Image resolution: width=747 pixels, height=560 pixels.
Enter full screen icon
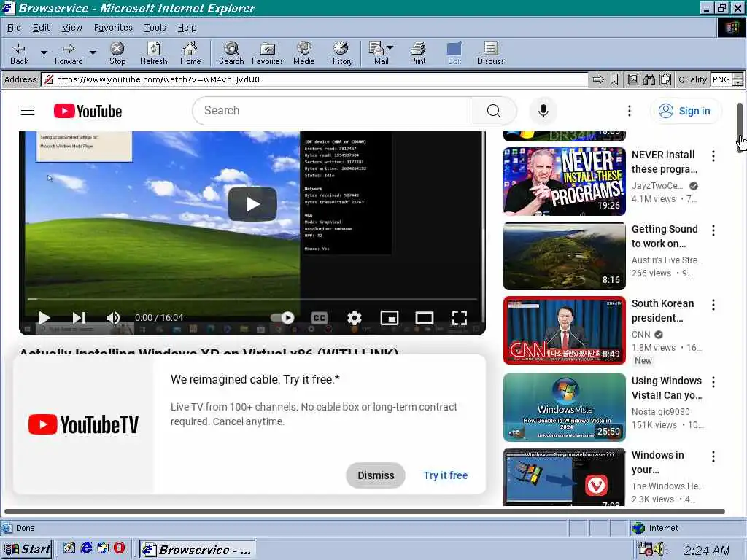(x=460, y=318)
